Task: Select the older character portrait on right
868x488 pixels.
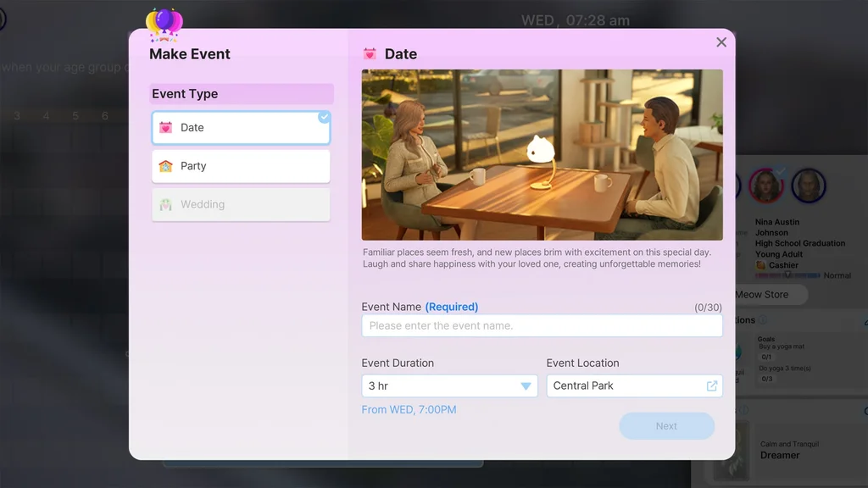Action: pos(809,186)
